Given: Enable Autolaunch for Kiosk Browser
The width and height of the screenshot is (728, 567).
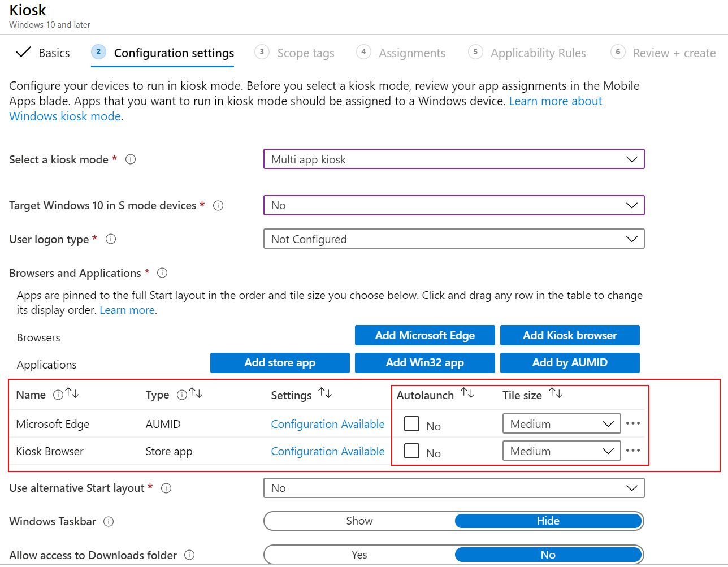Looking at the screenshot, I should click(x=412, y=450).
